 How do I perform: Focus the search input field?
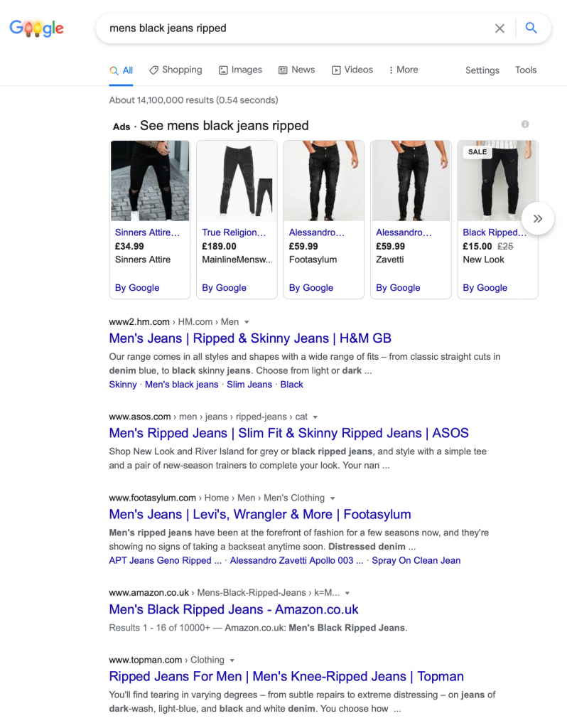tap(297, 28)
